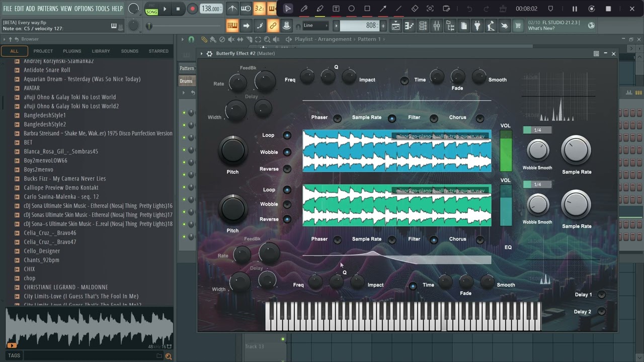Open the Mixer view icon
This screenshot has width=644, height=362.
437,26
